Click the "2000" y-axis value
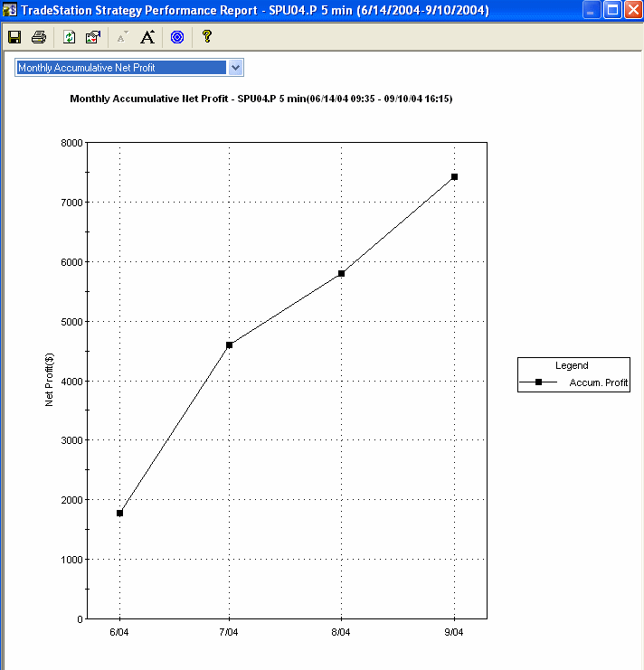This screenshot has height=670, width=644. tap(71, 500)
